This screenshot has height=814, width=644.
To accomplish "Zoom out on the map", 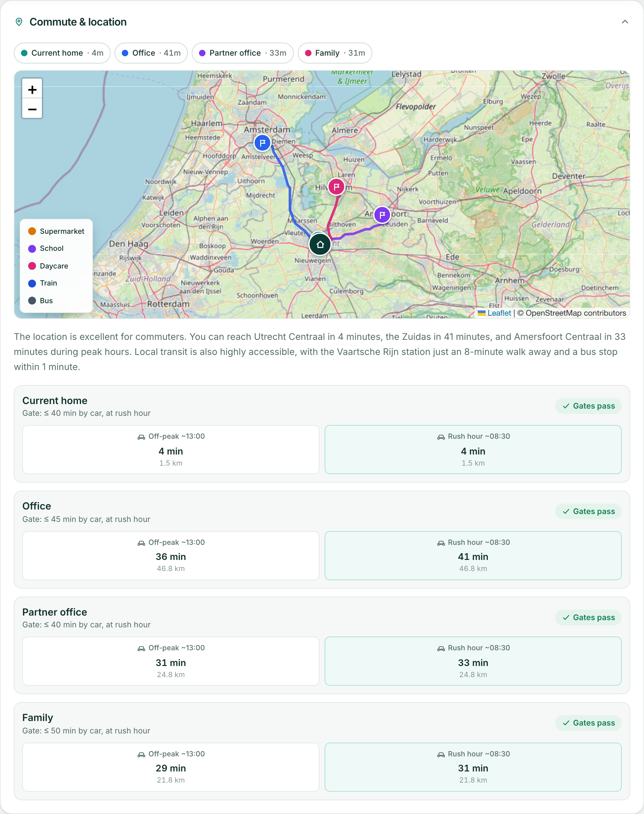I will 32,109.
